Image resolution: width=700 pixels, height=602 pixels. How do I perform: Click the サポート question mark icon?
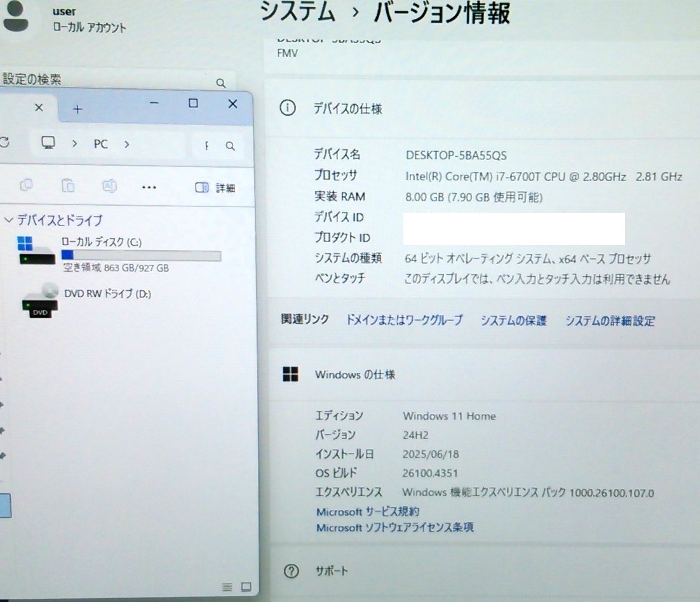pyautogui.click(x=292, y=571)
